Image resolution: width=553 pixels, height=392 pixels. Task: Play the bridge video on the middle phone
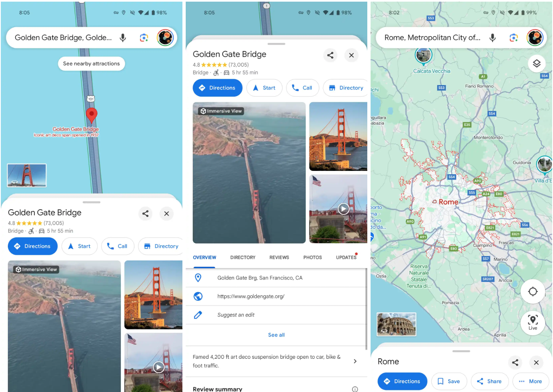[x=343, y=209]
